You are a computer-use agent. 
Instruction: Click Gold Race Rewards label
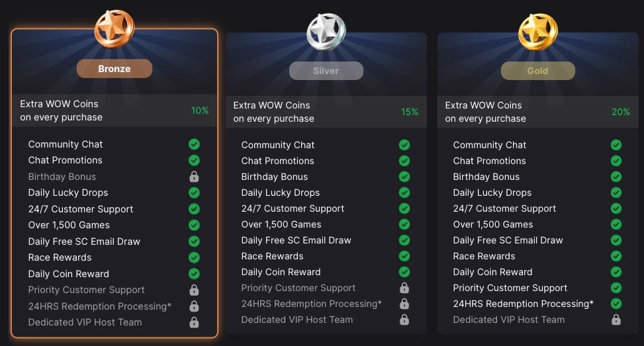pos(484,256)
